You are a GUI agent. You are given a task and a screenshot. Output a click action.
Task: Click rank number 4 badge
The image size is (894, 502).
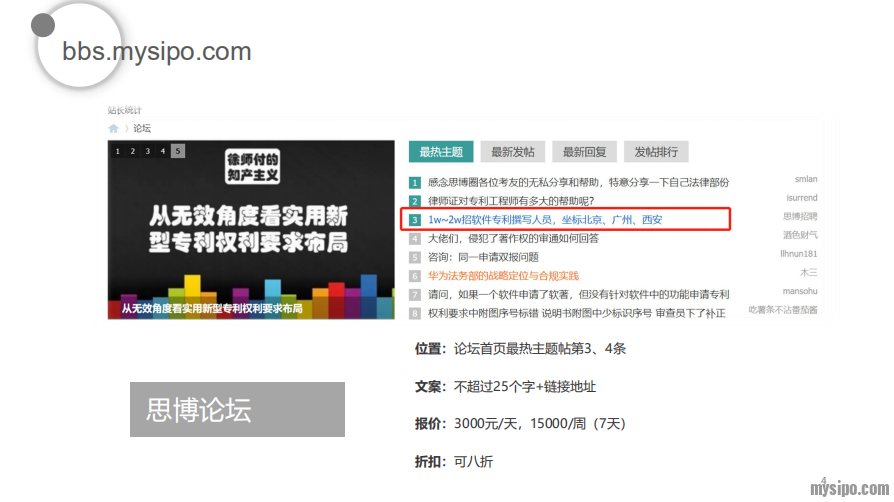tap(415, 239)
